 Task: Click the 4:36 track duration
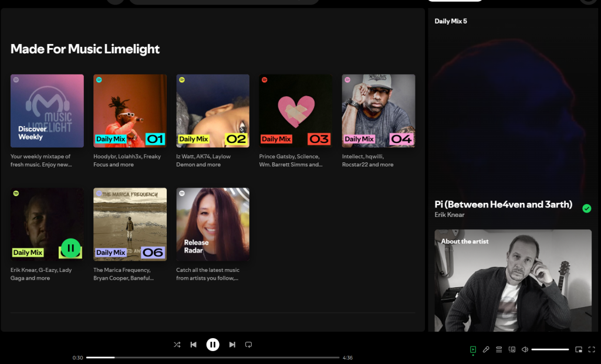coord(347,358)
